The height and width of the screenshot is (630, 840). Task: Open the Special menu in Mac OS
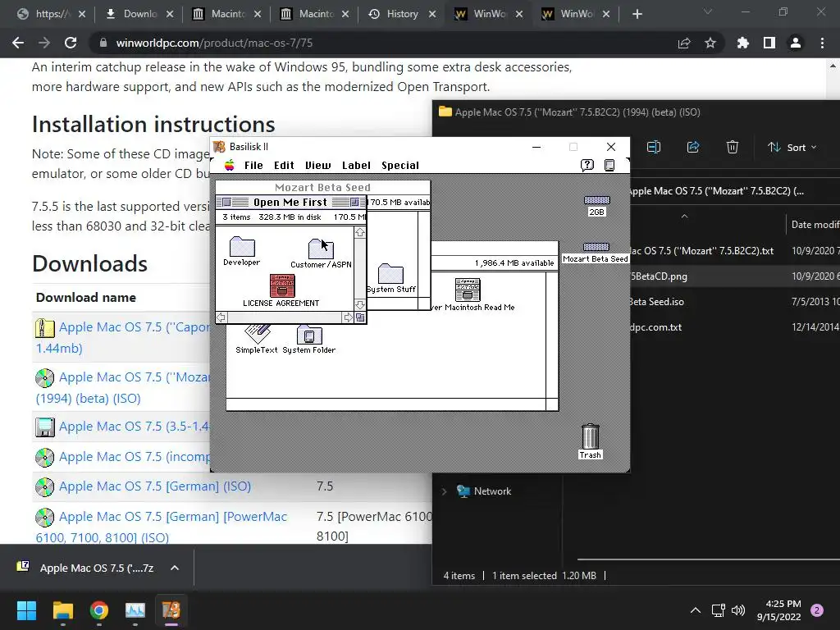click(x=400, y=166)
